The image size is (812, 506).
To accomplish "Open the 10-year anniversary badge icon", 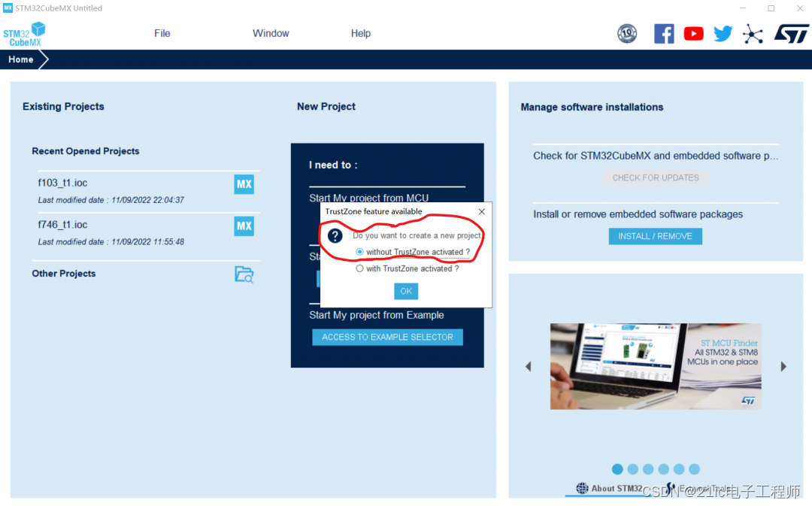I will point(627,34).
